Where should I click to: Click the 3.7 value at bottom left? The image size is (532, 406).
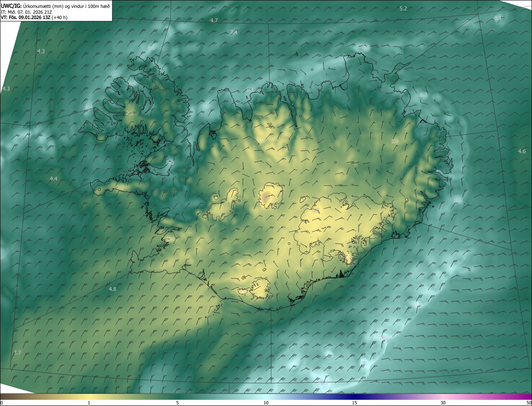click(x=17, y=353)
